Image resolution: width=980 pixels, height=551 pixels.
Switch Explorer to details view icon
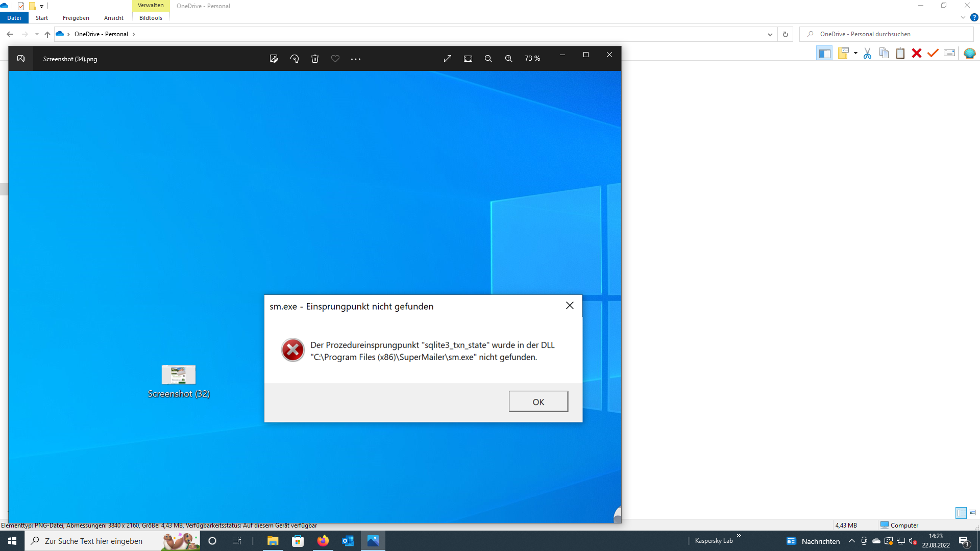coord(961,513)
